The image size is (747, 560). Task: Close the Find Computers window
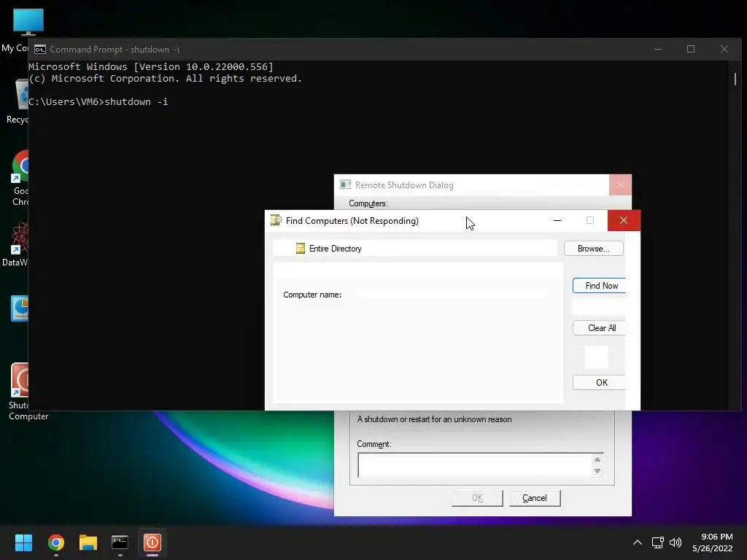(x=624, y=220)
